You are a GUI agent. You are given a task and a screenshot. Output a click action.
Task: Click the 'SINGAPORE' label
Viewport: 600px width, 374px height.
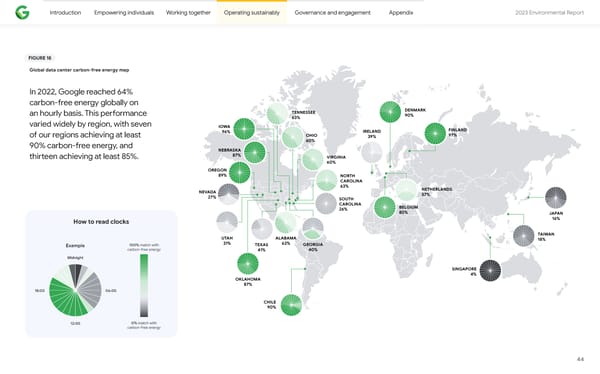coord(464,269)
